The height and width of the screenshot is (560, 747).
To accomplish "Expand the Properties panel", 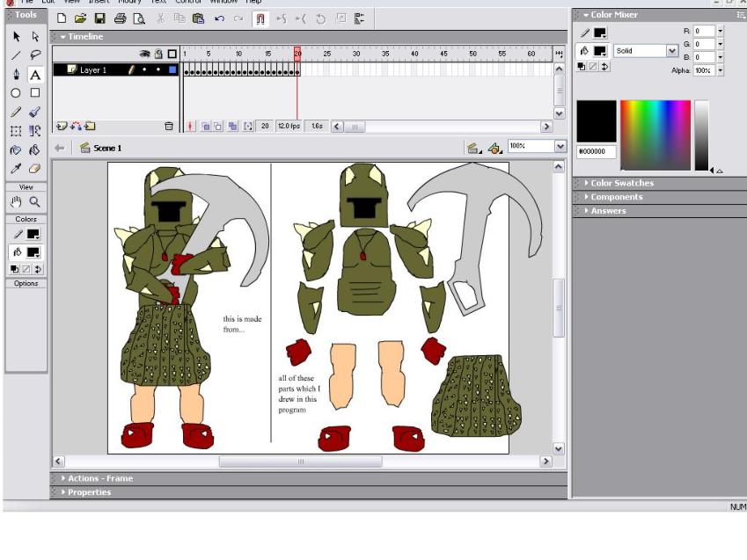I will pyautogui.click(x=91, y=492).
